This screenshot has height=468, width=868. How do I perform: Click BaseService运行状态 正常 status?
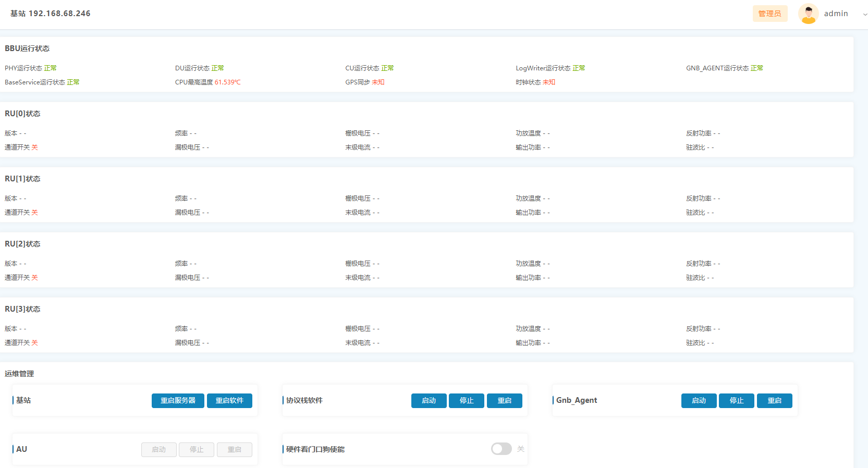[x=42, y=82]
